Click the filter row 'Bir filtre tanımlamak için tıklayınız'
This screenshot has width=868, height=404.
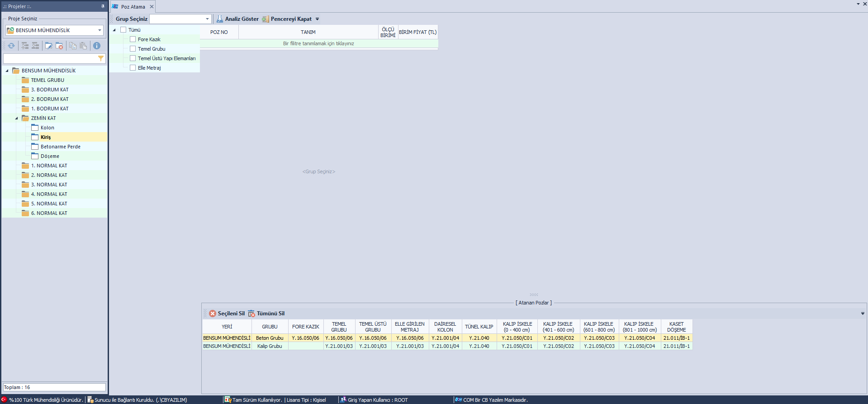[x=319, y=43]
